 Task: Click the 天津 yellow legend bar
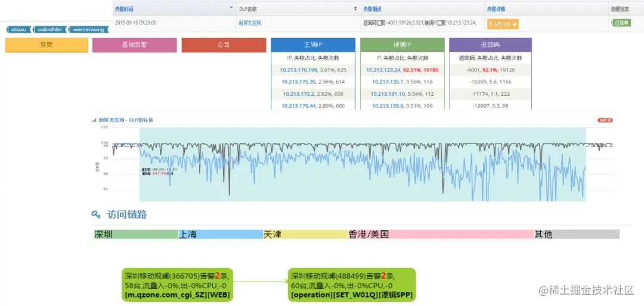305,234
